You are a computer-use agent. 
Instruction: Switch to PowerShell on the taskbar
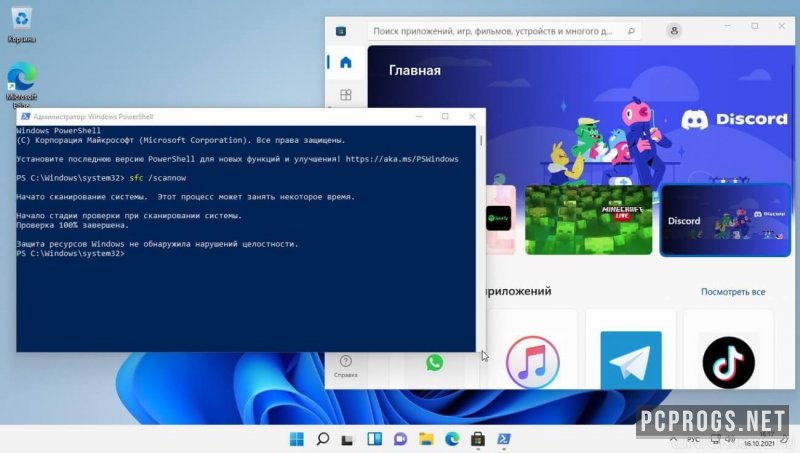[504, 439]
